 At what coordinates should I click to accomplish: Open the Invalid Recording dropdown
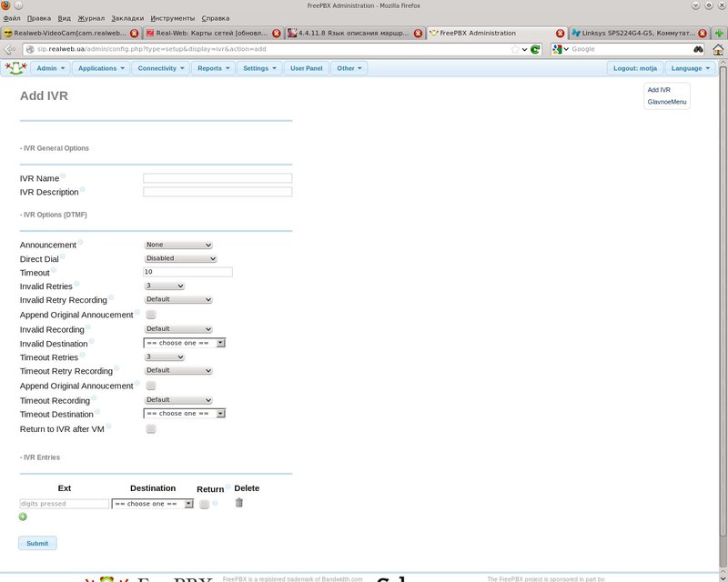pos(178,329)
